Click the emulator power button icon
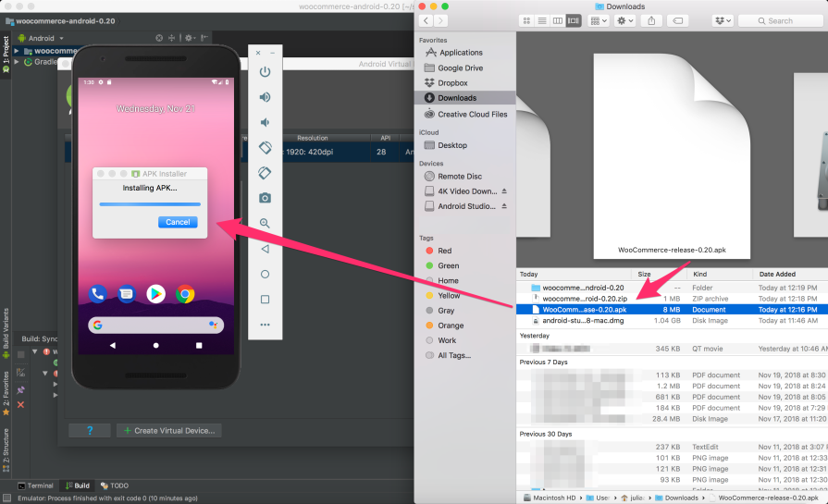This screenshot has height=504, width=828. coord(266,72)
